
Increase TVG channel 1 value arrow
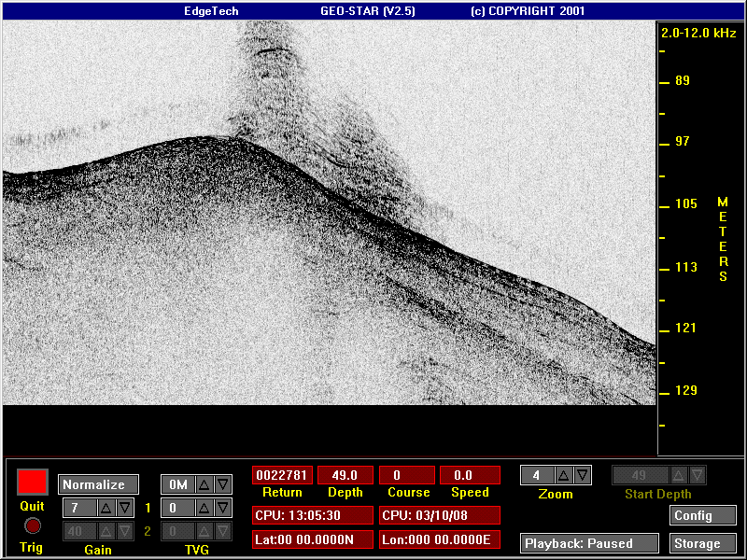click(x=204, y=508)
